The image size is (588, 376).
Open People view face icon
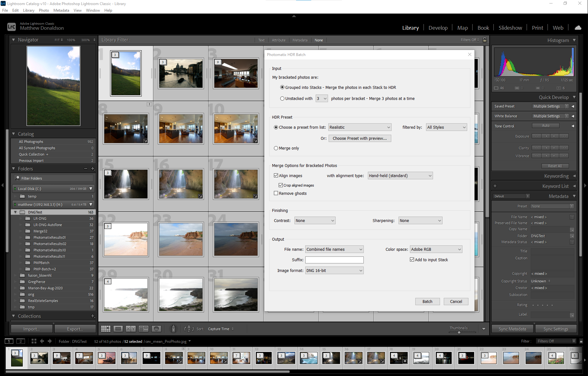click(x=156, y=329)
